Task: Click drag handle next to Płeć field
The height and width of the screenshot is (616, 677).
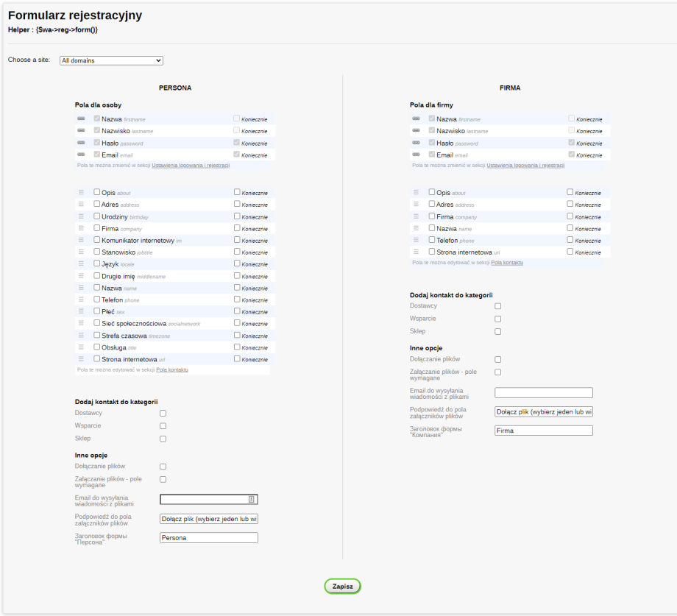Action: click(x=81, y=312)
